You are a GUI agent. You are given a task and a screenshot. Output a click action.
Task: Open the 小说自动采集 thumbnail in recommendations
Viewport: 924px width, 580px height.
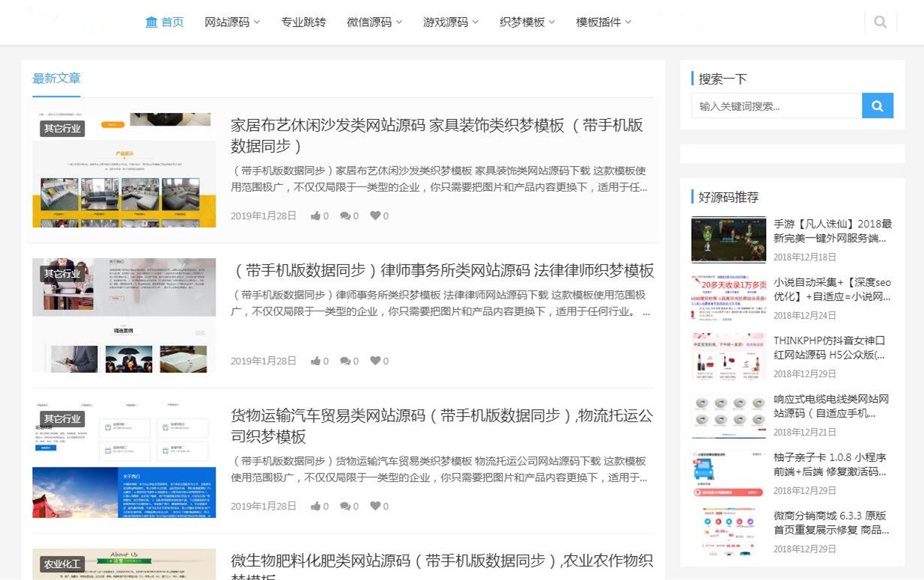729,299
